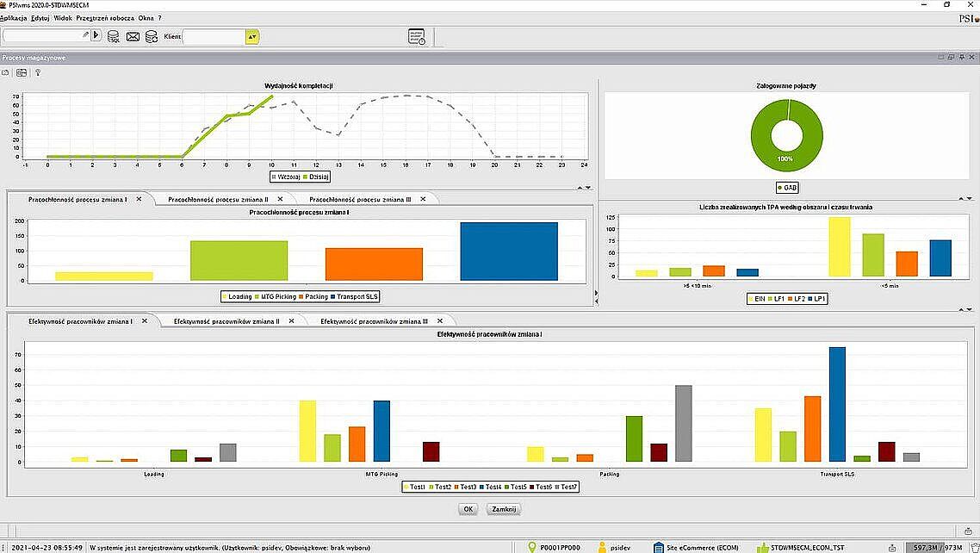Open the Widok menu
The image size is (980, 553).
click(x=63, y=18)
